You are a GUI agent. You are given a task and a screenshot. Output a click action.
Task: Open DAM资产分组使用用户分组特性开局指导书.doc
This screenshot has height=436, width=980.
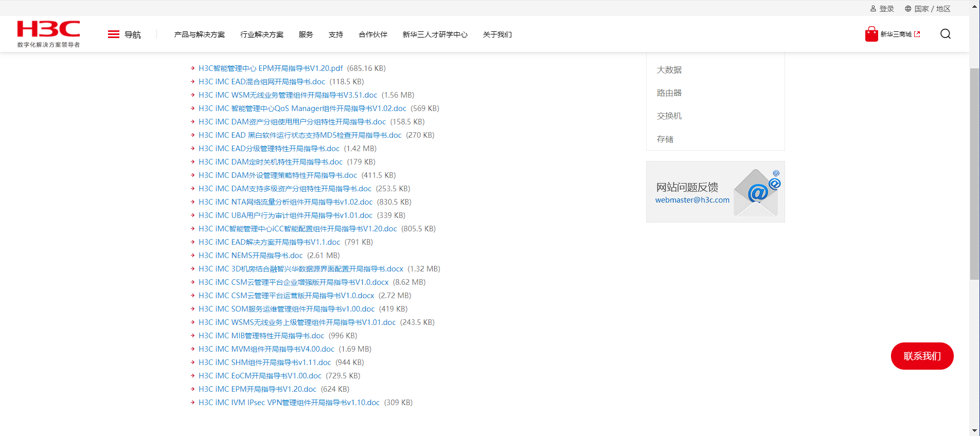[x=292, y=122]
